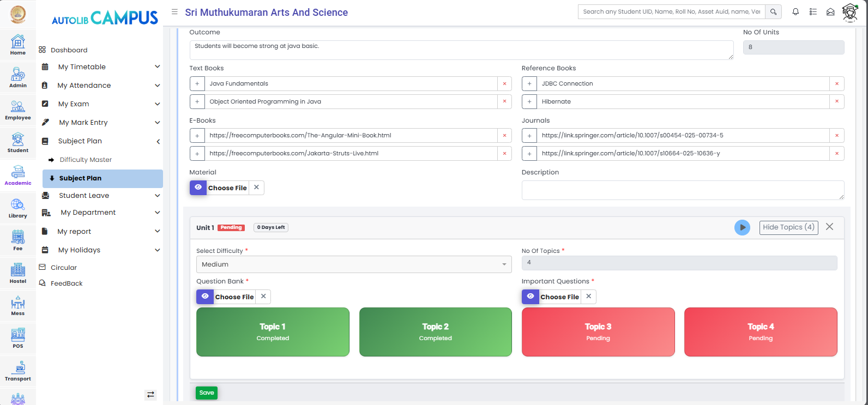Screen dimensions: 868x405
Task: Click the notification bell icon
Action: click(x=795, y=12)
